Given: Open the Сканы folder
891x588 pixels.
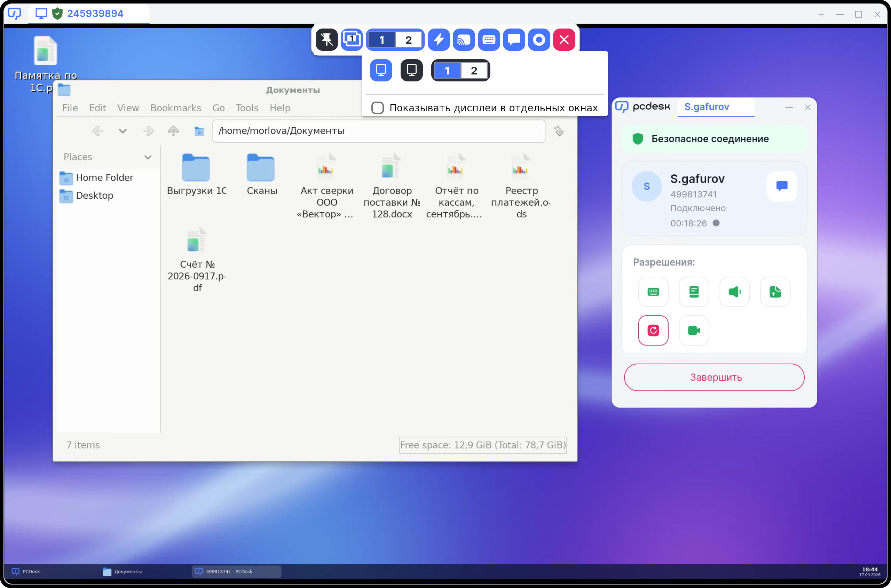Looking at the screenshot, I should pos(262,174).
